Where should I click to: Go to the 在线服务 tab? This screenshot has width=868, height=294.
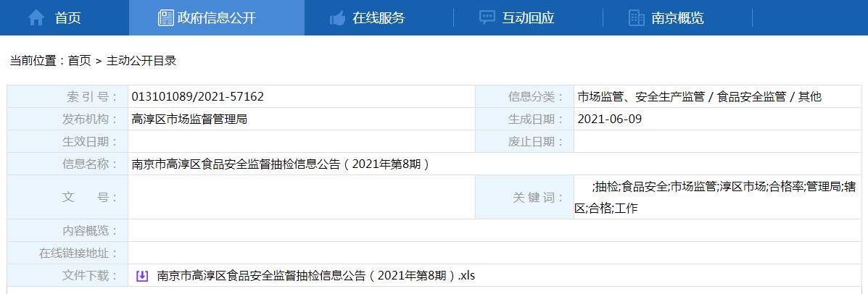379,17
